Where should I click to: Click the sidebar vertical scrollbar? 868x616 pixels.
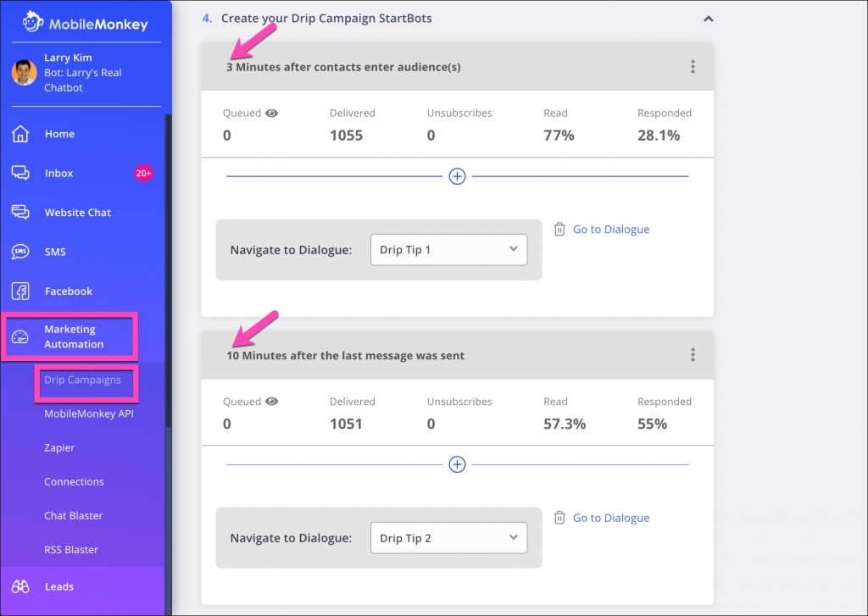[x=169, y=271]
